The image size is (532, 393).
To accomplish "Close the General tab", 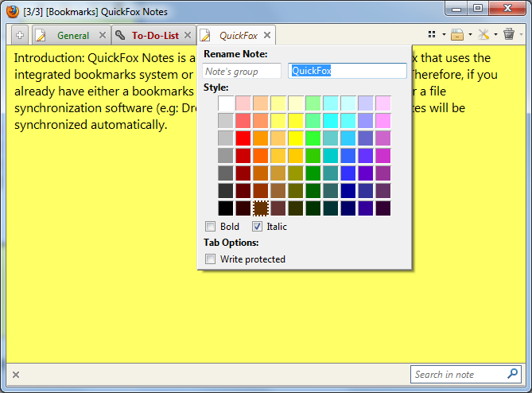I will 103,35.
